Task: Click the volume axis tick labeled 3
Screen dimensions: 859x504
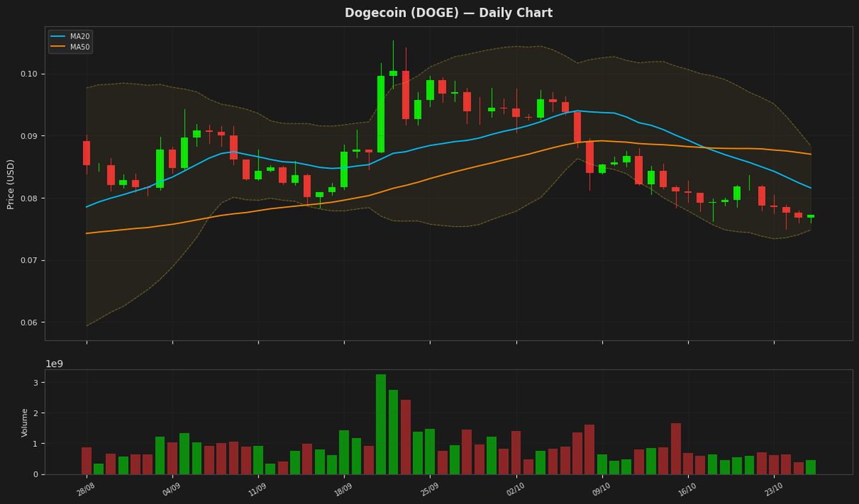Action: click(x=35, y=383)
